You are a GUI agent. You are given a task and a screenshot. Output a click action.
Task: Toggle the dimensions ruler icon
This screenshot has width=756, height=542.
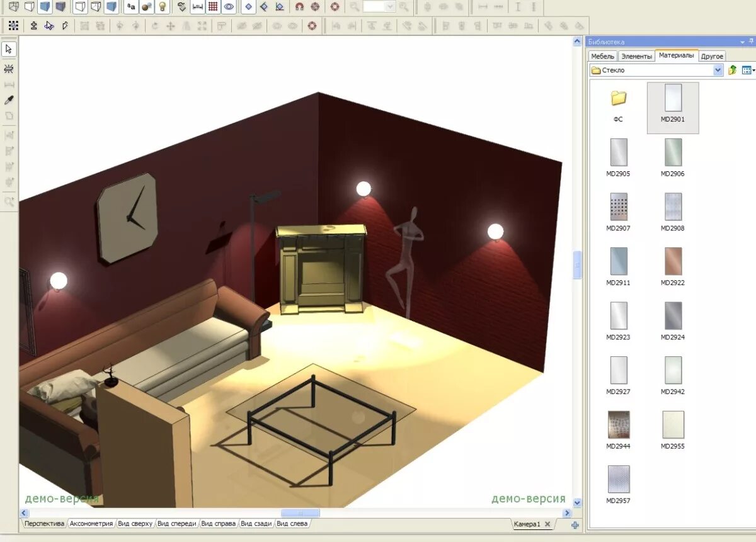click(197, 7)
